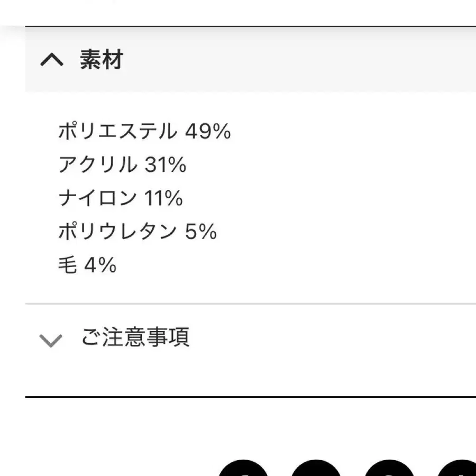Click the partial element at top left corner
476x476 pixels.
[x=100, y=4]
